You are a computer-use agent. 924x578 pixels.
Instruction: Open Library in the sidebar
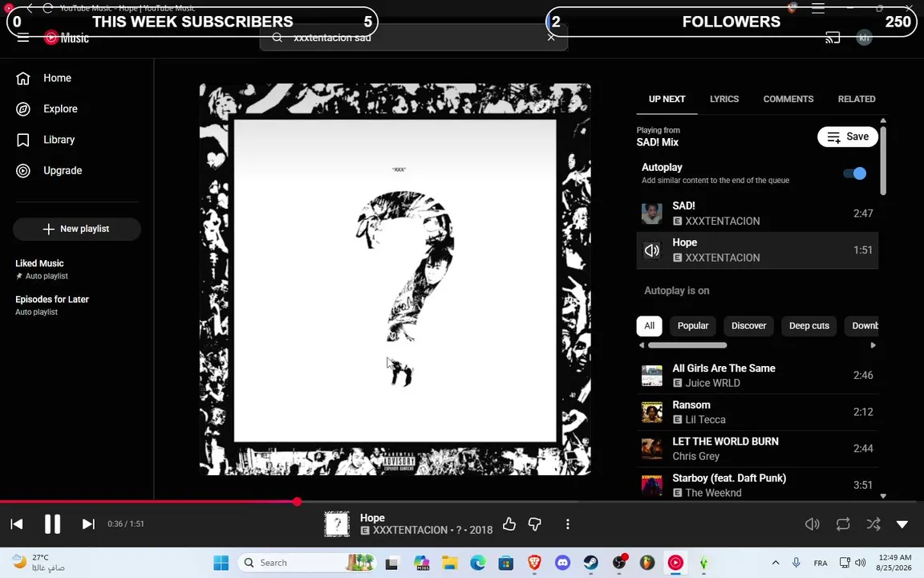point(77,140)
